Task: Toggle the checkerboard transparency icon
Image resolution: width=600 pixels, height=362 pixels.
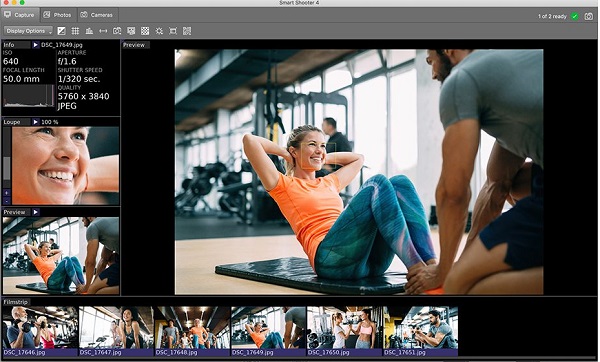Action: pos(145,31)
